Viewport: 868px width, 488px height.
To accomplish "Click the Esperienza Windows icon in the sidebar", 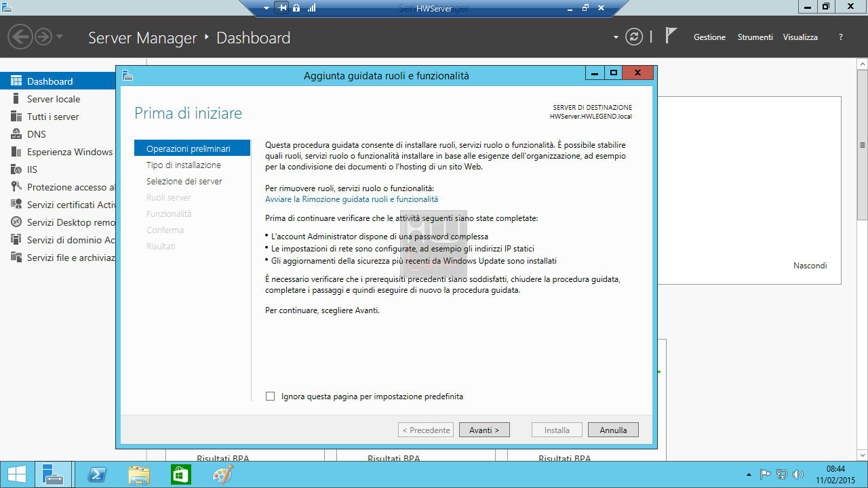I will 16,152.
